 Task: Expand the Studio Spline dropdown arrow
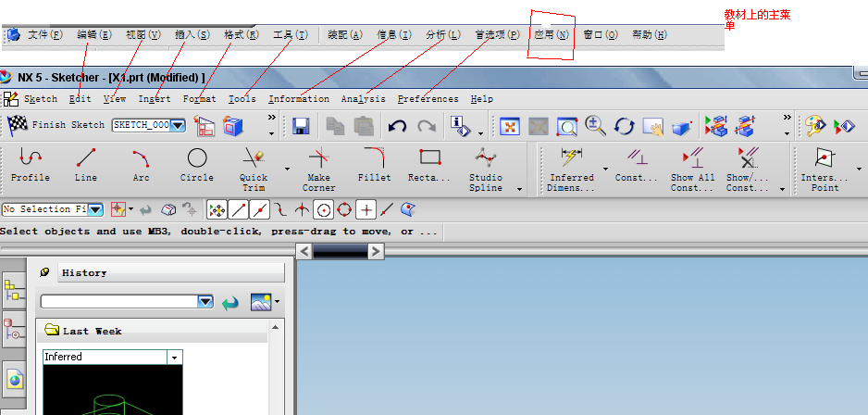click(x=519, y=189)
